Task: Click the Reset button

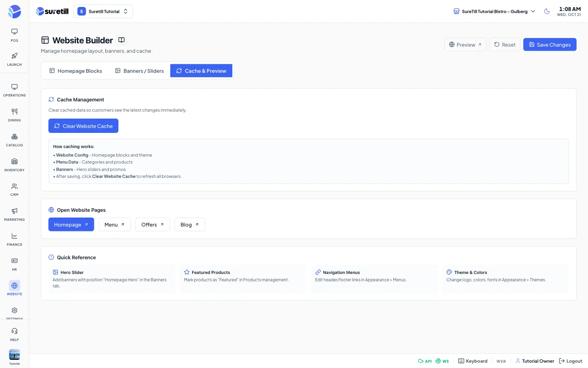Action: (505, 45)
